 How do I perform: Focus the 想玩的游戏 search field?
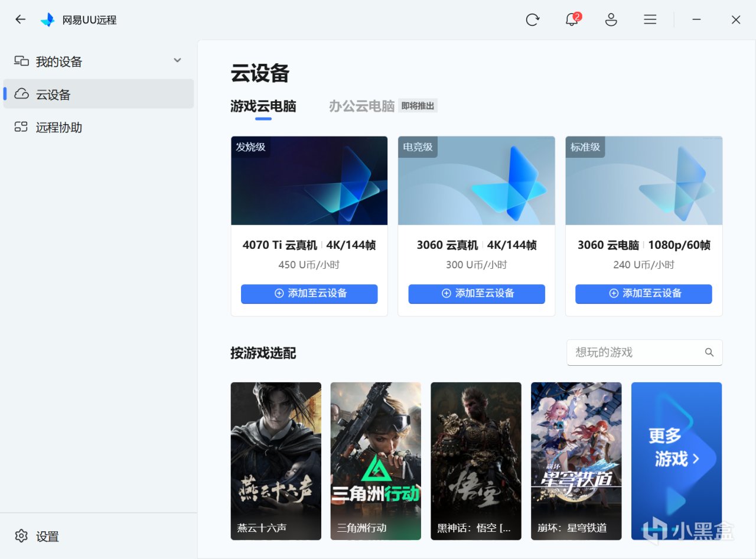(644, 352)
